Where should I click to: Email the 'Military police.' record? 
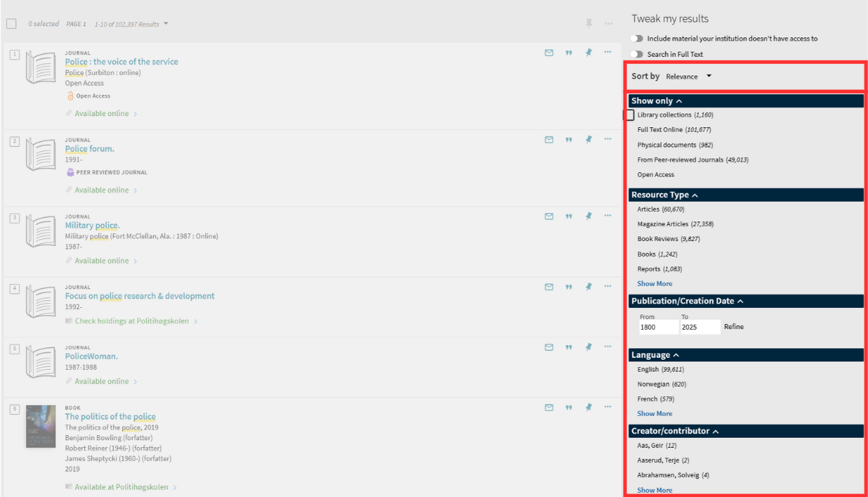point(549,216)
